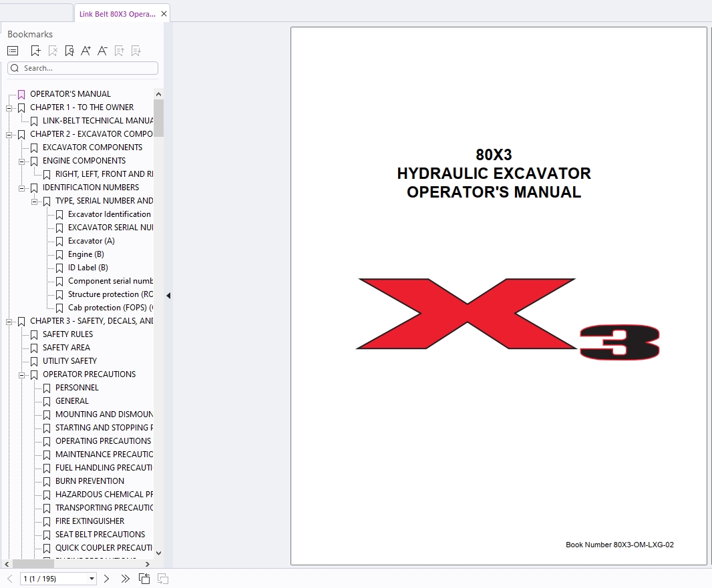Click the move bookmark down icon
The width and height of the screenshot is (712, 588).
pyautogui.click(x=136, y=51)
